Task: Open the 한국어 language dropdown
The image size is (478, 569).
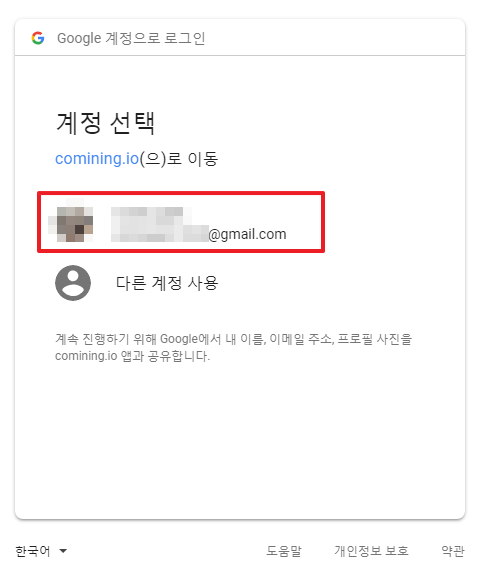Action: coord(41,551)
